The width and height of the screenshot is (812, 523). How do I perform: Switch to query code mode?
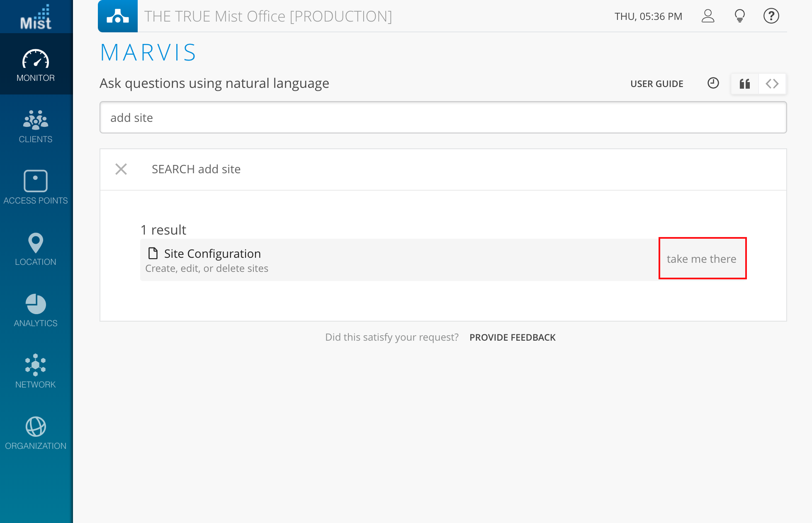772,84
